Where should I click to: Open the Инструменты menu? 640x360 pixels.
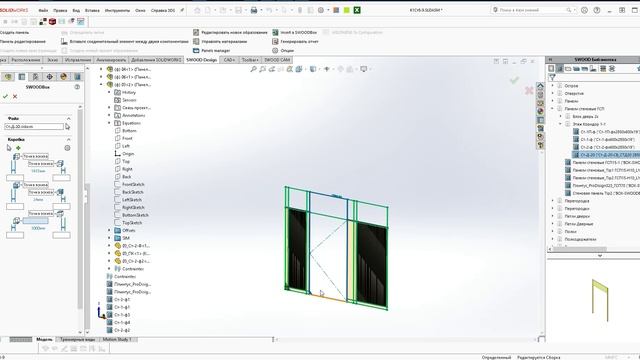coord(117,10)
